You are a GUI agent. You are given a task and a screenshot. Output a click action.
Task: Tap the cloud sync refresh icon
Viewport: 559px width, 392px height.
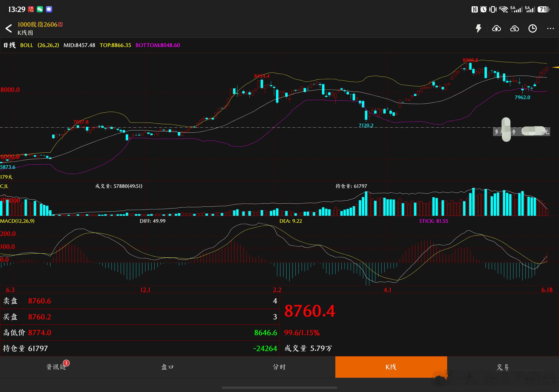pos(496,29)
